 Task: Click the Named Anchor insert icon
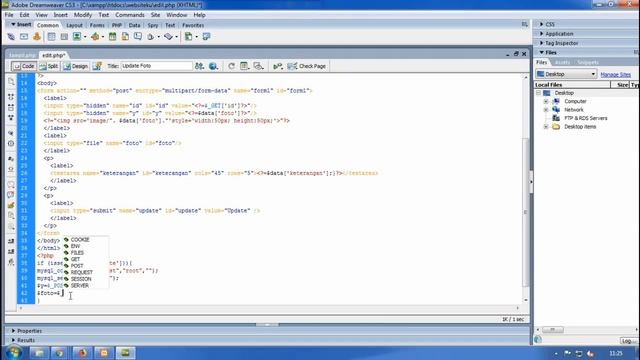(37, 37)
